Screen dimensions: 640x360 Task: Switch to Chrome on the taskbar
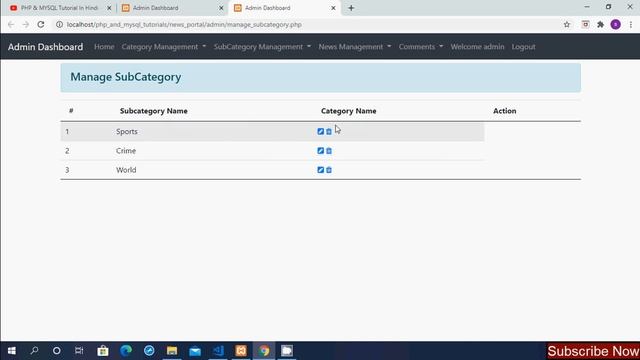click(x=264, y=351)
